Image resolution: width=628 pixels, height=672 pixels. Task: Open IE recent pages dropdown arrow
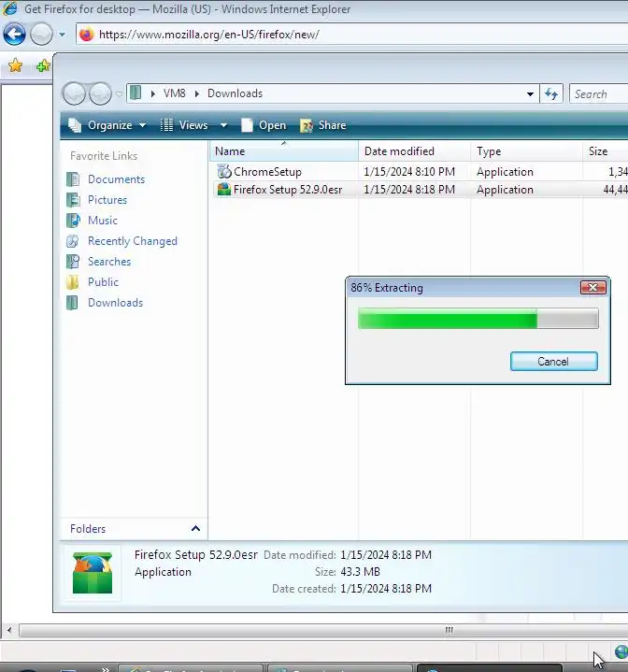[x=62, y=35]
